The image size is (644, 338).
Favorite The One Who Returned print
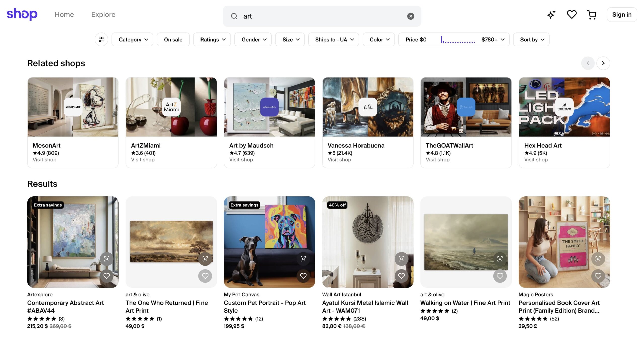pyautogui.click(x=205, y=276)
